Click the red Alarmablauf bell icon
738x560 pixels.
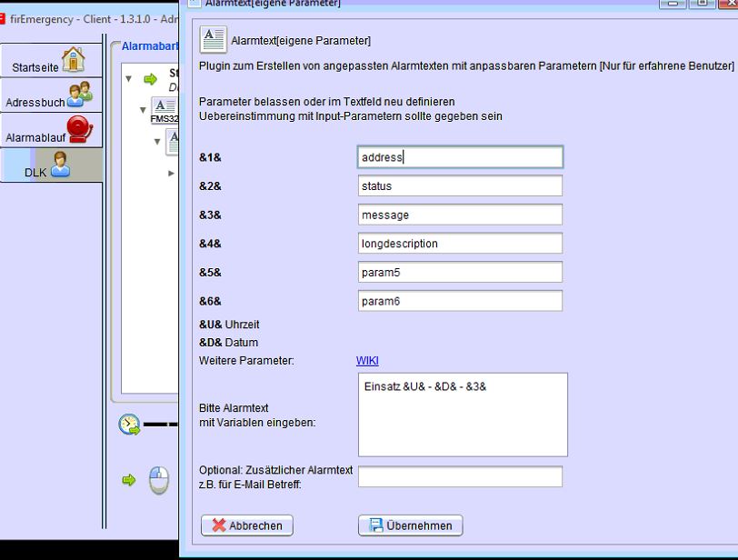click(80, 130)
